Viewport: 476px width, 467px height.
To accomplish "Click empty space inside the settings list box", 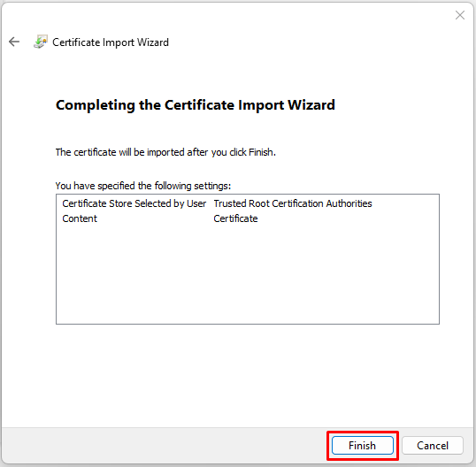I will [x=248, y=273].
